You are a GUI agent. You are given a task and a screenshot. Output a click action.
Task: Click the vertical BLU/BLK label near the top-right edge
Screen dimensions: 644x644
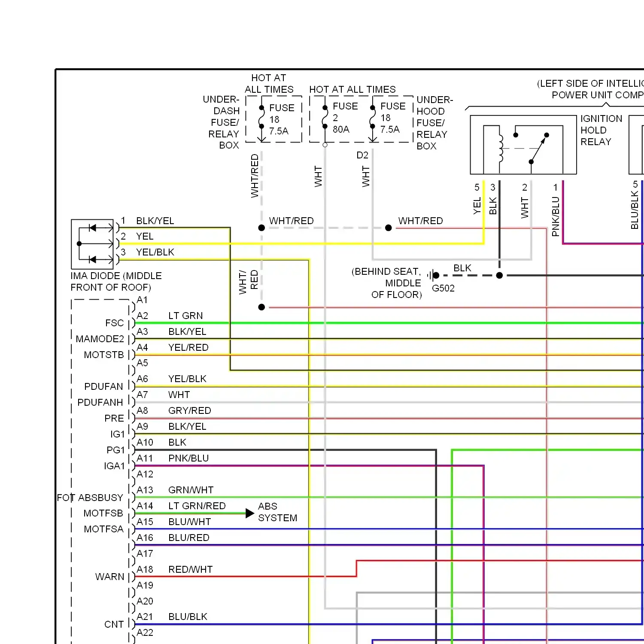click(x=635, y=210)
